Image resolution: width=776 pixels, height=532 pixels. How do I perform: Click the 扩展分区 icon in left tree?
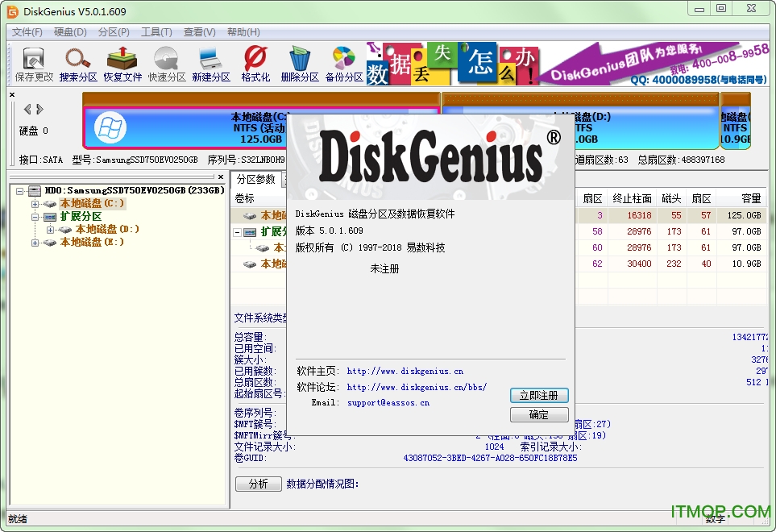pos(49,217)
